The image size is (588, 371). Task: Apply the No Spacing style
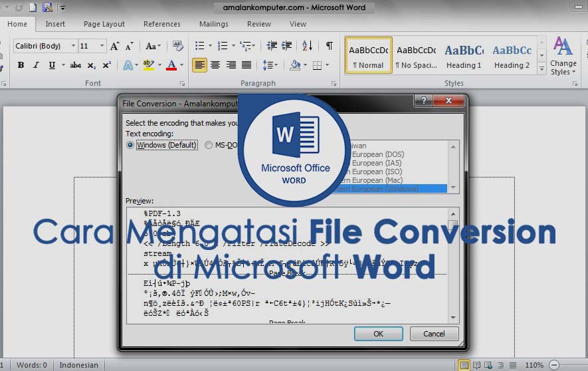coord(417,56)
